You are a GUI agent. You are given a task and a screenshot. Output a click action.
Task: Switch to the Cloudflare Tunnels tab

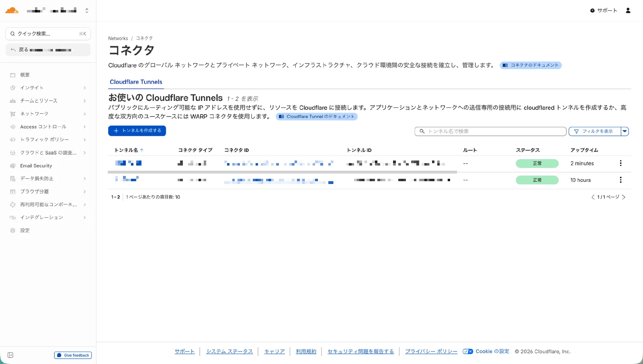136,82
